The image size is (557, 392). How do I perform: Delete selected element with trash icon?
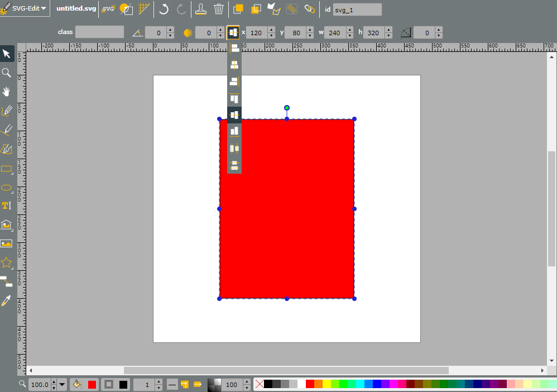[x=219, y=9]
